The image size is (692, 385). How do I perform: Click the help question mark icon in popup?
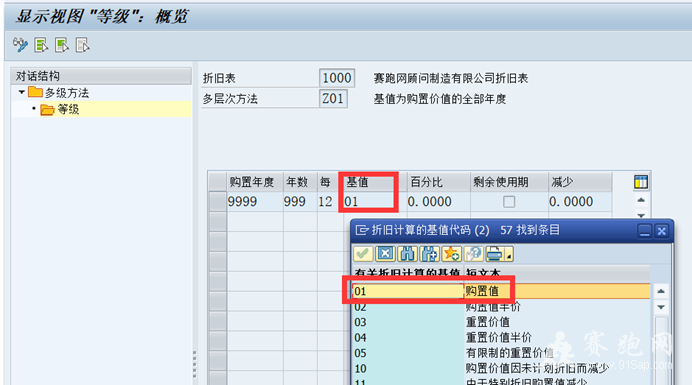pyautogui.click(x=474, y=254)
